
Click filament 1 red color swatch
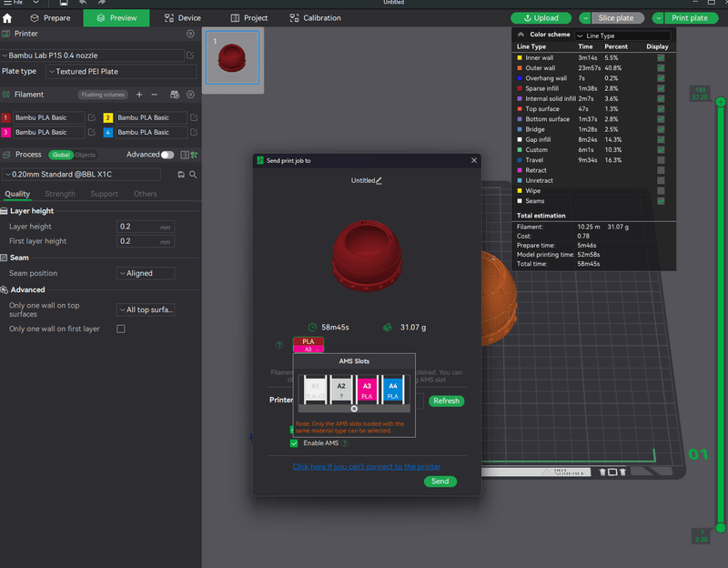(5, 117)
